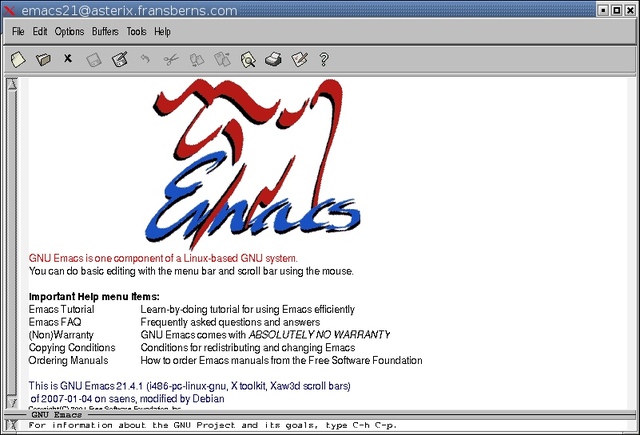Click the scroll-up arrow of the left scrollbar
This screenshot has width=640, height=435.
click(12, 84)
